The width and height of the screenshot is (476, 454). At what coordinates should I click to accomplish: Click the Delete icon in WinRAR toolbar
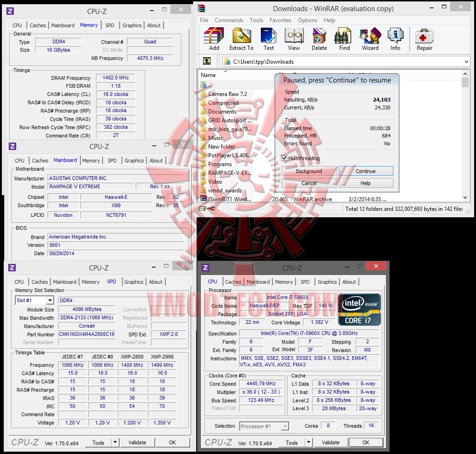tap(319, 36)
